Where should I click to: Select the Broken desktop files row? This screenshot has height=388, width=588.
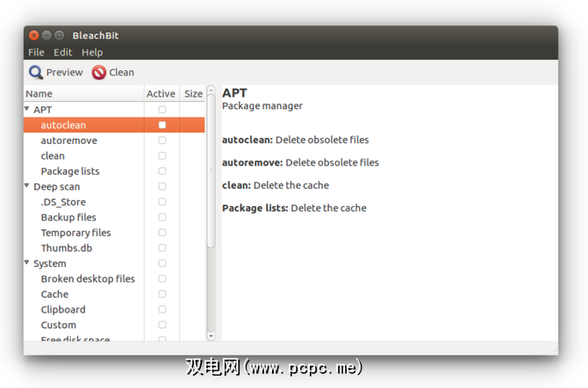click(x=114, y=279)
